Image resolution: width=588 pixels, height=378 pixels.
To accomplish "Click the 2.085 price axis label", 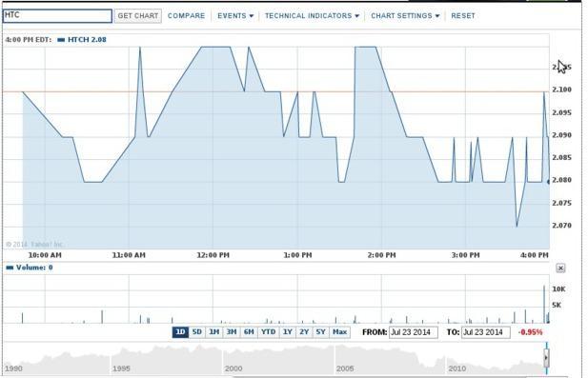I will (561, 157).
